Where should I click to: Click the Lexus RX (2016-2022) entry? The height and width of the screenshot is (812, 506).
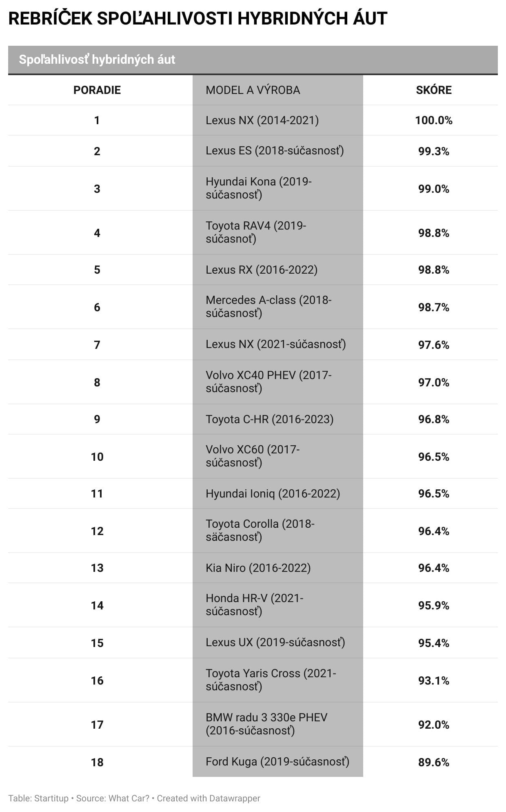point(261,270)
